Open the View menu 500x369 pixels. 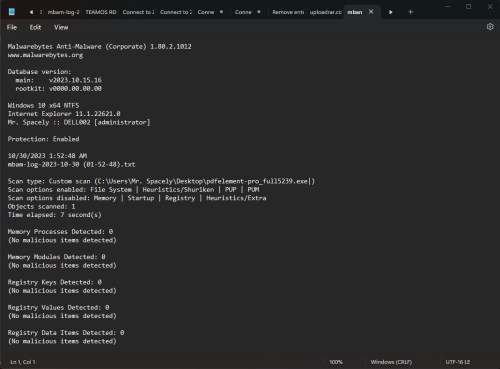(61, 27)
